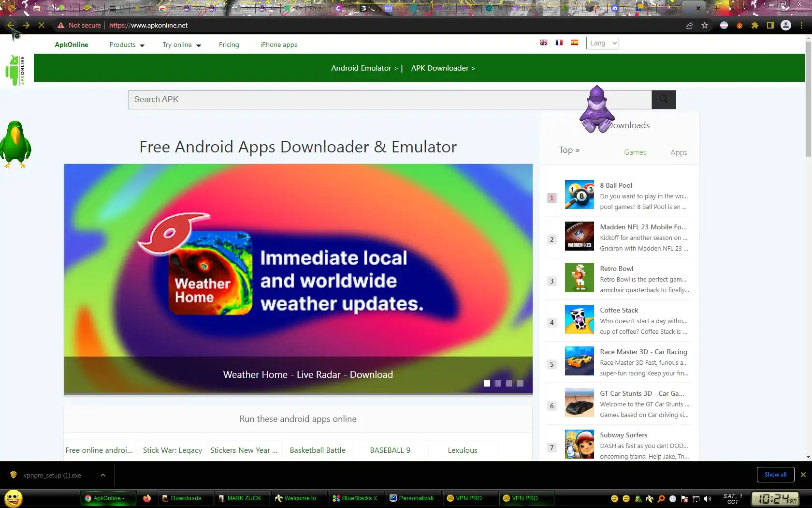Open the Lang language selector
Screen dimensions: 812x508
pyautogui.click(x=602, y=43)
